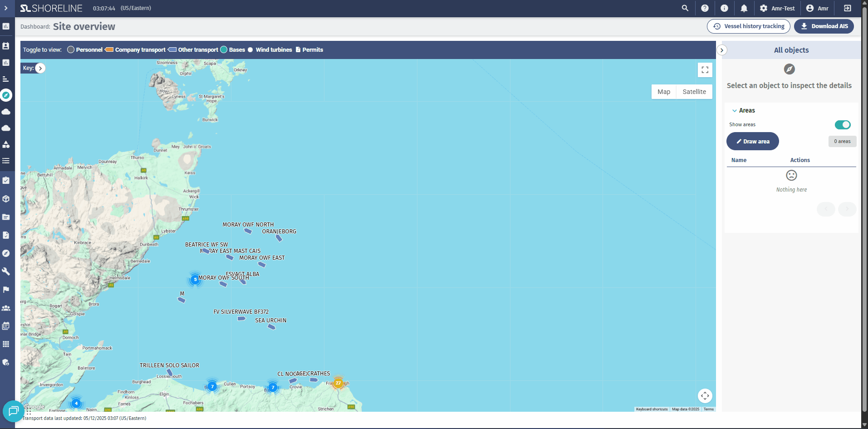Open the search icon in top bar
Image resolution: width=868 pixels, height=429 pixels.
tap(685, 8)
